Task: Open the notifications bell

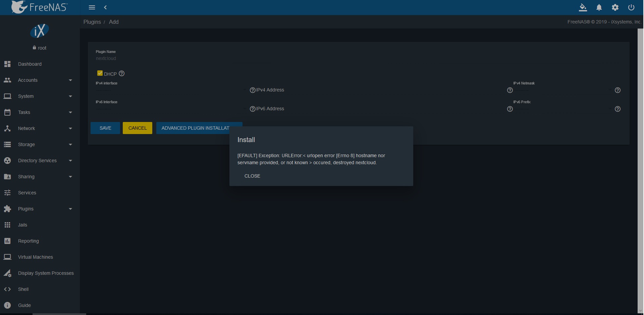Action: tap(599, 7)
